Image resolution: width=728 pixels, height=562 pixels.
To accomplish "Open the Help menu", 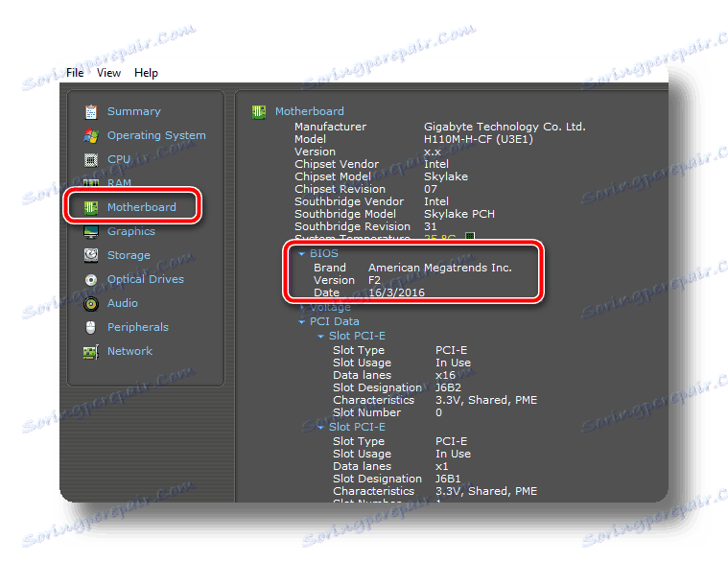I will coord(146,73).
